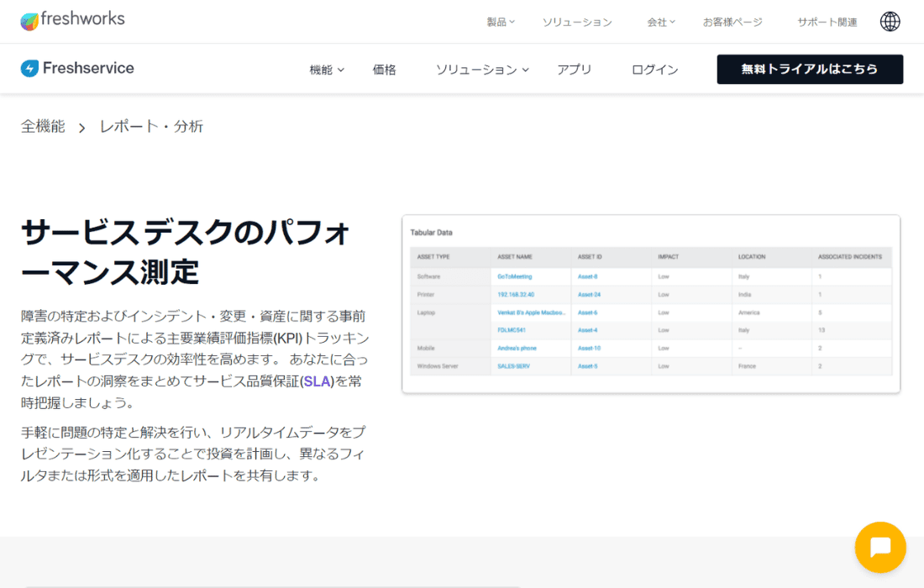Click the GoToMeeting asset name in table

514,276
